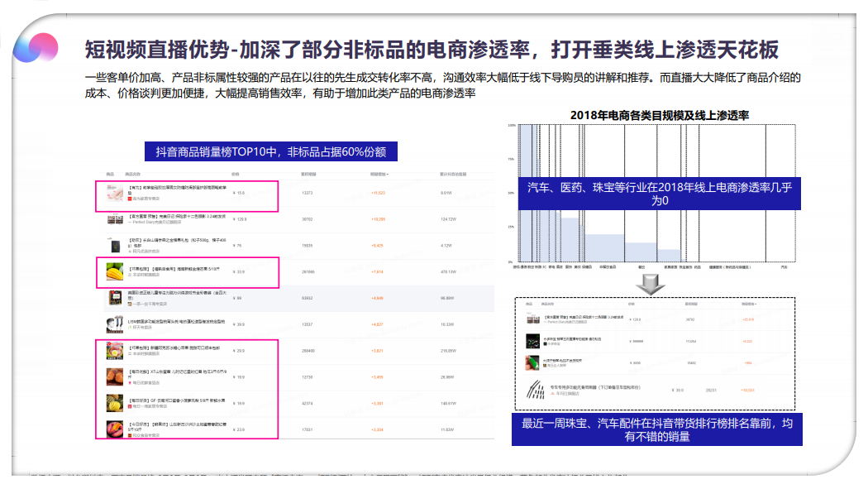Click the black gift box product thumbnail
The width and height of the screenshot is (868, 489).
coord(113,245)
